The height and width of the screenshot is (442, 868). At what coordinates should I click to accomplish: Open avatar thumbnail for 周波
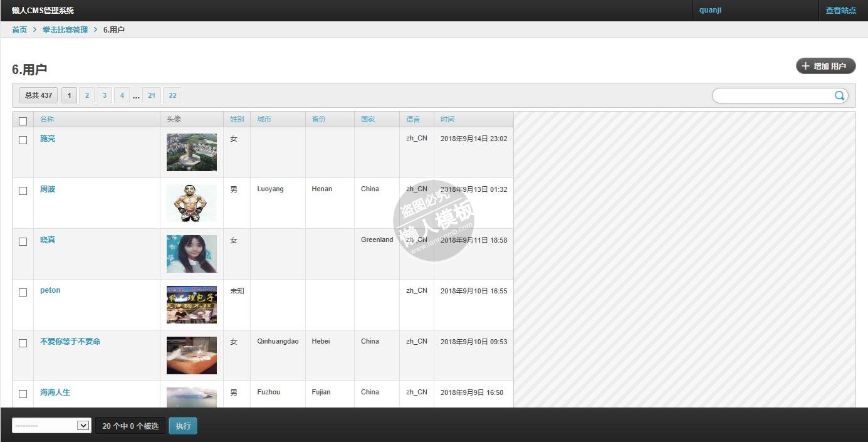(x=191, y=203)
